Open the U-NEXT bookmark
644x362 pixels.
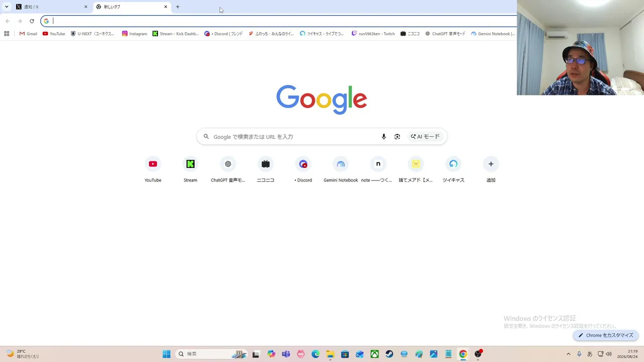[x=93, y=34]
